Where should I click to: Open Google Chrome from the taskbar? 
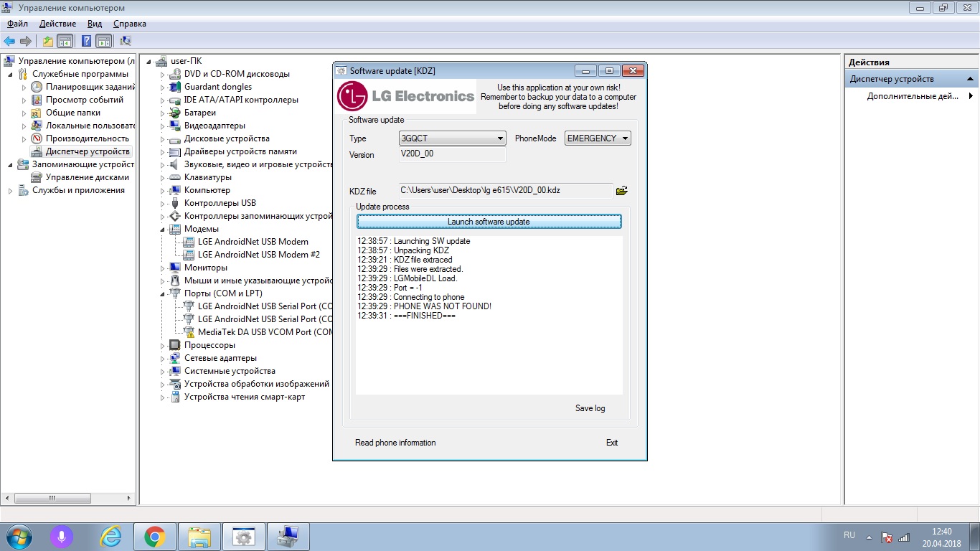[154, 536]
